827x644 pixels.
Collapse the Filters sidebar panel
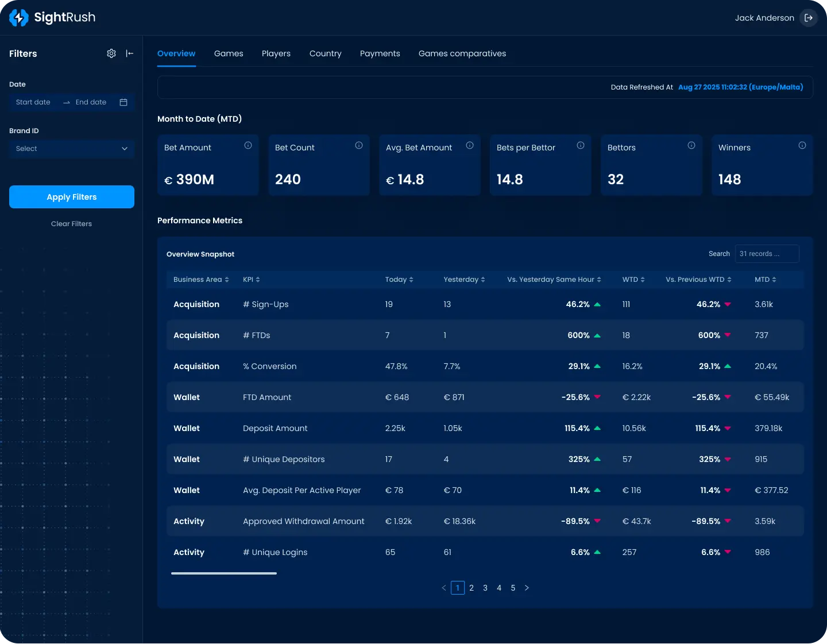(130, 53)
